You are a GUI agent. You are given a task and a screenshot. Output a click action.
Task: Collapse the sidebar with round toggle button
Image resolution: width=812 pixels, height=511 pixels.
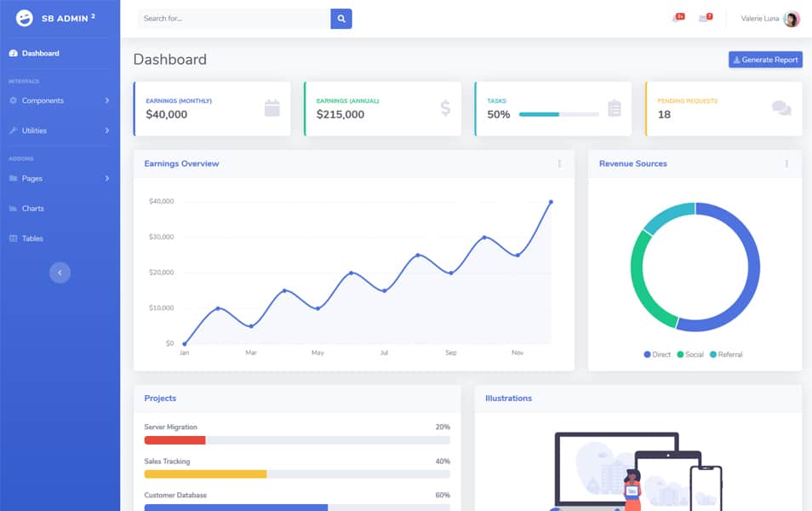[x=60, y=273]
